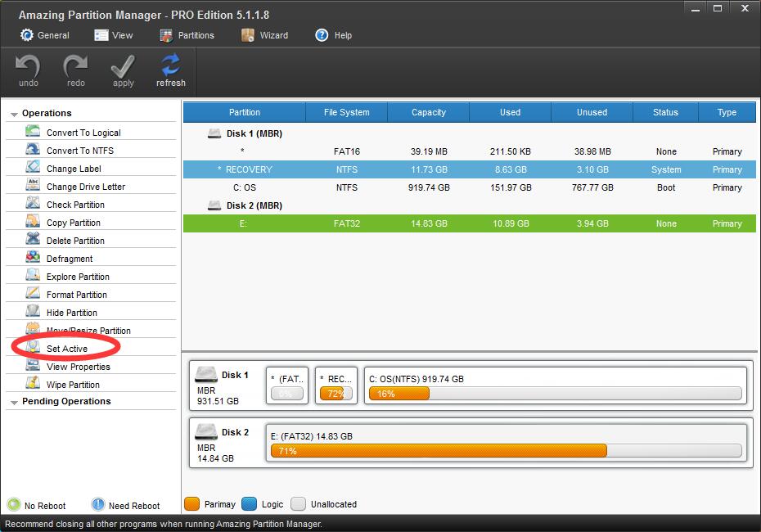Click the blue Logic legend swatch
This screenshot has width=761, height=532.
[249, 504]
